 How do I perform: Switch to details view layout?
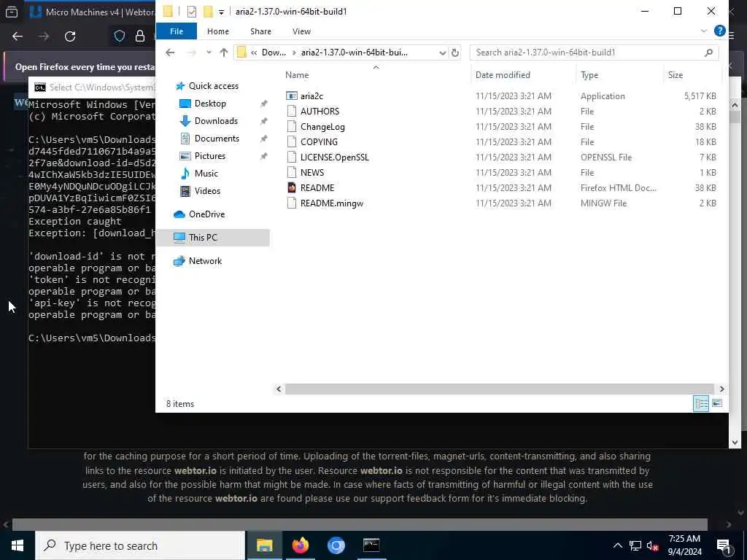click(x=701, y=403)
